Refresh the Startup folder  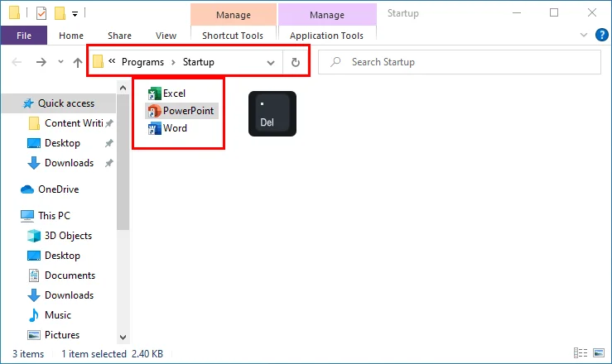point(296,62)
